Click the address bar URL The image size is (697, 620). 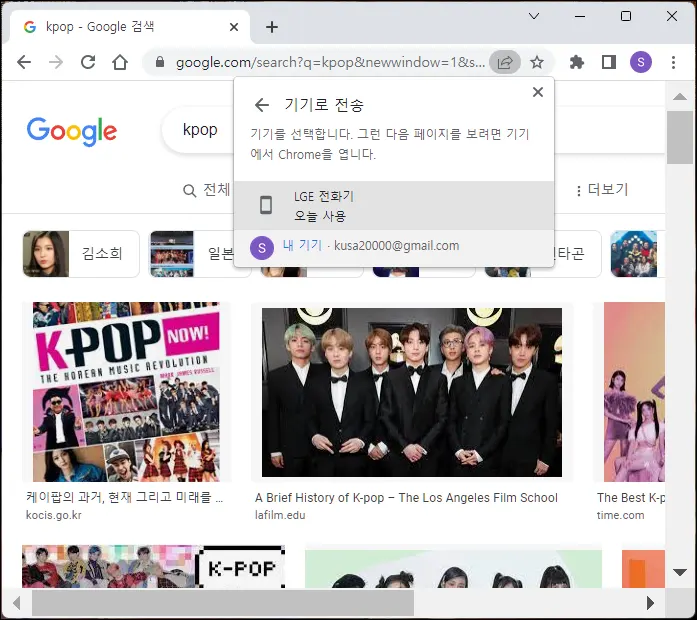pos(330,62)
